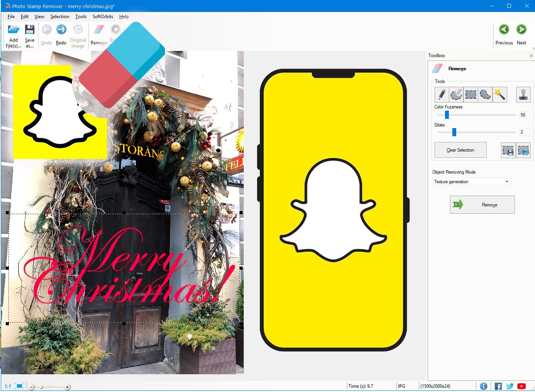Screen dimensions: 535x392
Task: Click the Dilate value input field
Action: click(524, 132)
